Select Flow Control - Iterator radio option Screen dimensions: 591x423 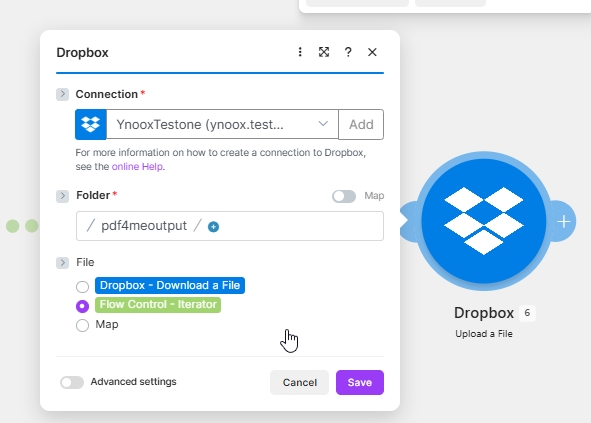(82, 306)
